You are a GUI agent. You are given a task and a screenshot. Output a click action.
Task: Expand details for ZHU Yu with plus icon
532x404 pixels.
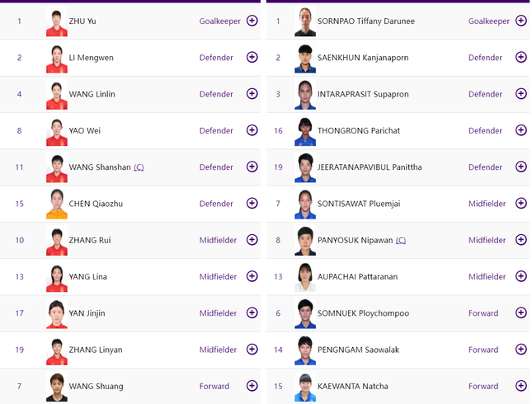point(252,21)
